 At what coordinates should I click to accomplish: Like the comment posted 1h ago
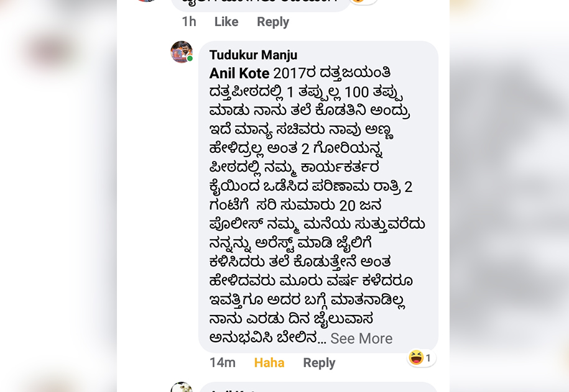point(226,22)
